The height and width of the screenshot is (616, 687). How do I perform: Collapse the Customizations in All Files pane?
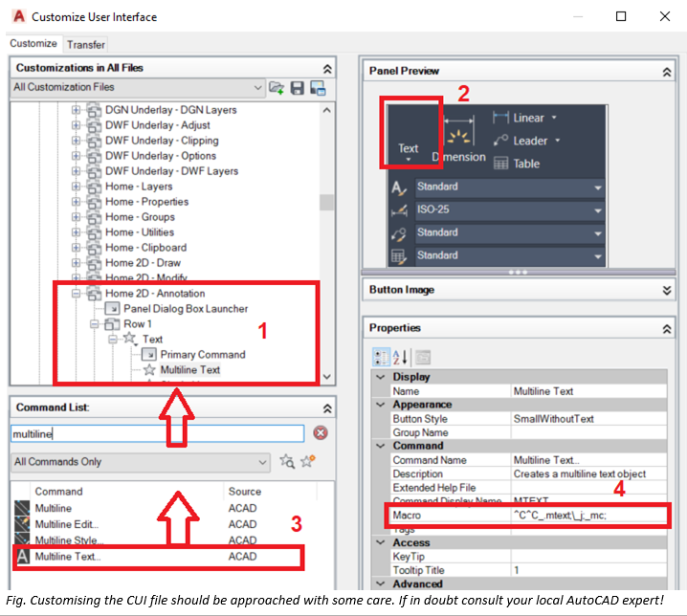point(327,69)
